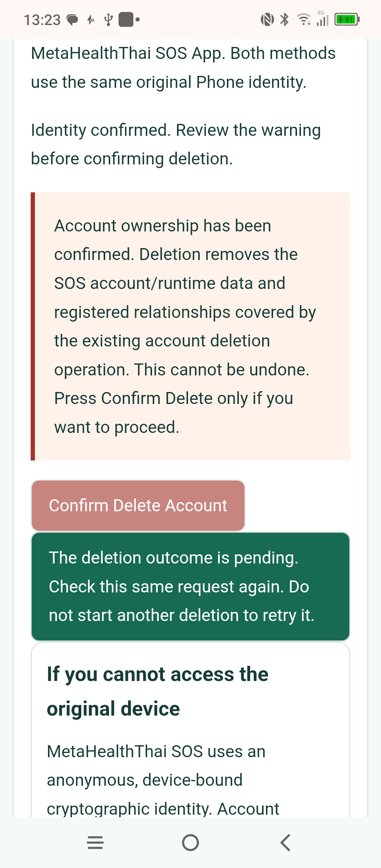
Task: Tap the gray square notification icon
Action: click(x=126, y=19)
